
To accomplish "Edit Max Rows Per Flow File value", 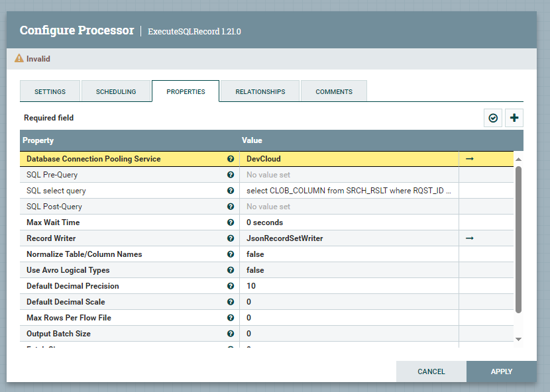I will point(349,318).
